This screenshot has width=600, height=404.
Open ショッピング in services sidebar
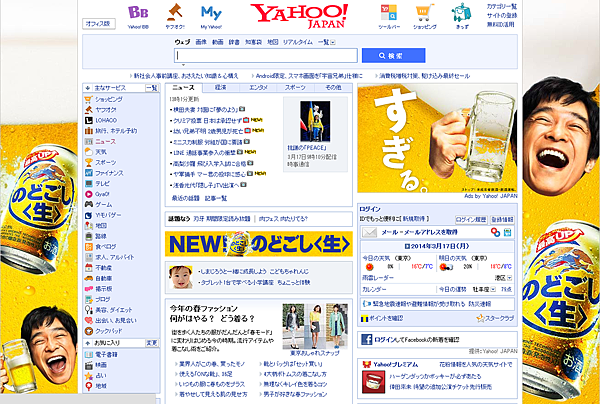coord(109,99)
